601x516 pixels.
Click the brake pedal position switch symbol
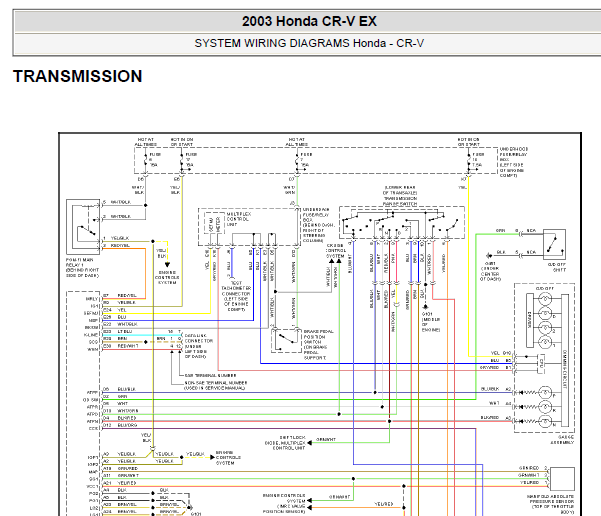point(286,340)
